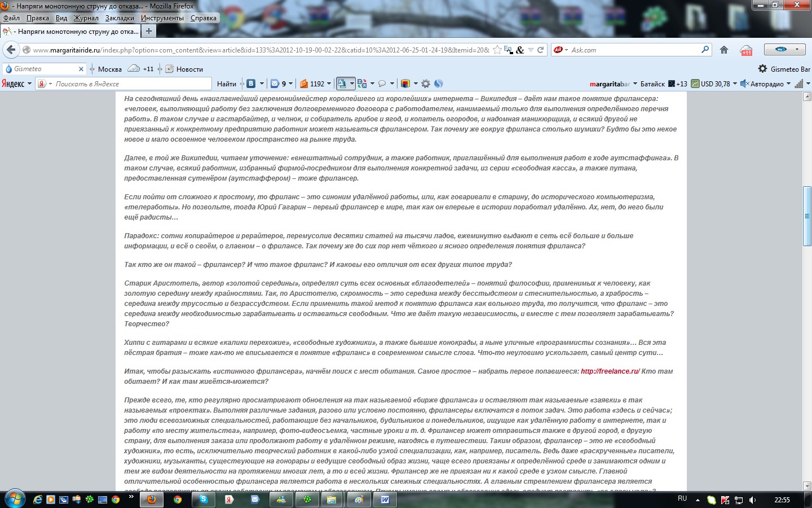The width and height of the screenshot is (812, 508).
Task: Open the Firefox Home page button
Action: [x=724, y=50]
